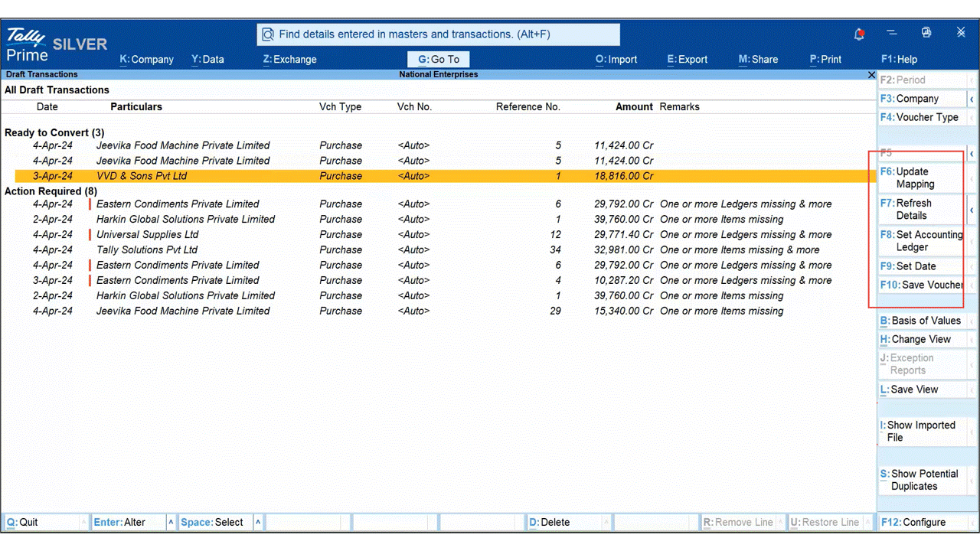Click reference number 34 cell
980x551 pixels.
pos(555,249)
